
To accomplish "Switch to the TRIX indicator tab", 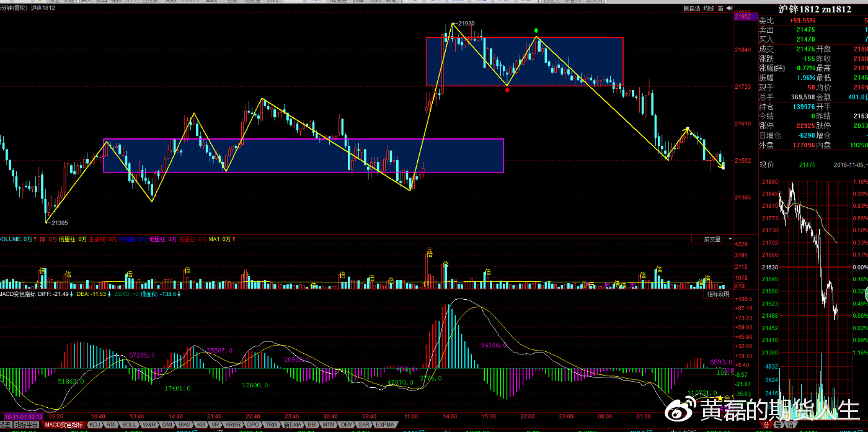I will click(x=272, y=425).
